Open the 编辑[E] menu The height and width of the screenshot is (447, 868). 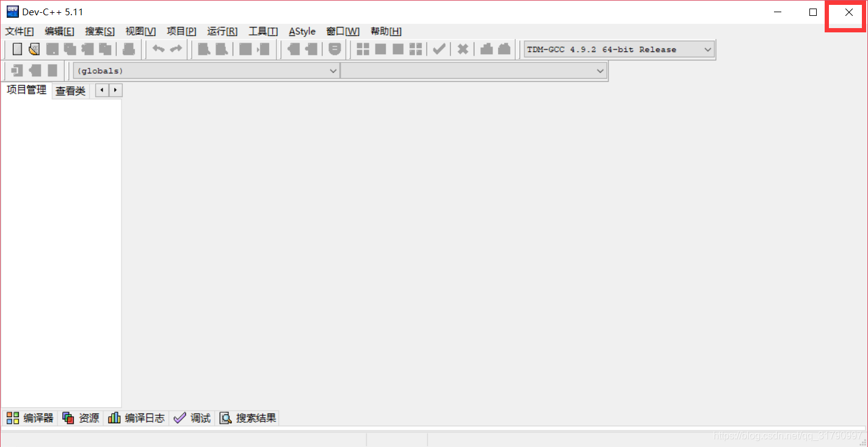coord(59,31)
